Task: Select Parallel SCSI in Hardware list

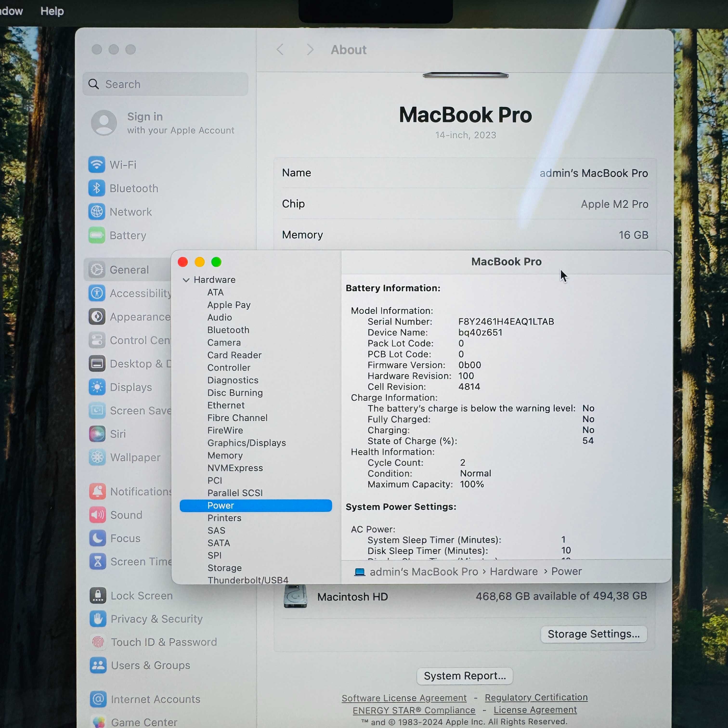Action: click(x=235, y=493)
